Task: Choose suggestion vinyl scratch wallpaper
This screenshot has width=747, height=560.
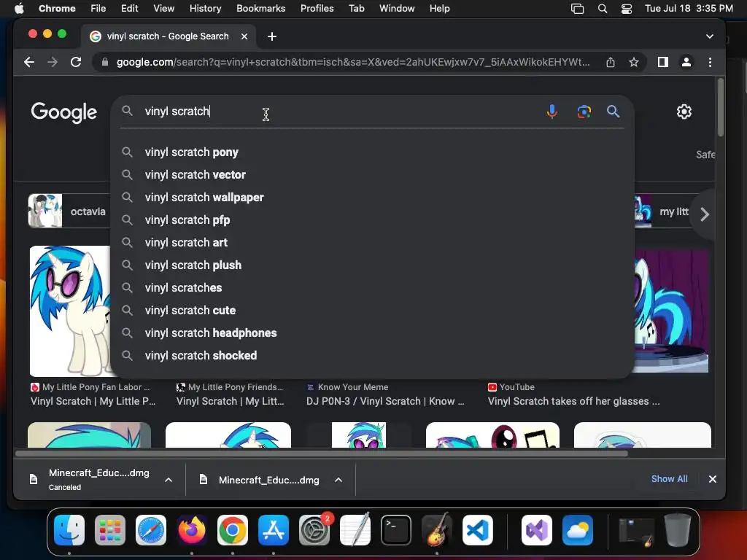Action: 371,198
